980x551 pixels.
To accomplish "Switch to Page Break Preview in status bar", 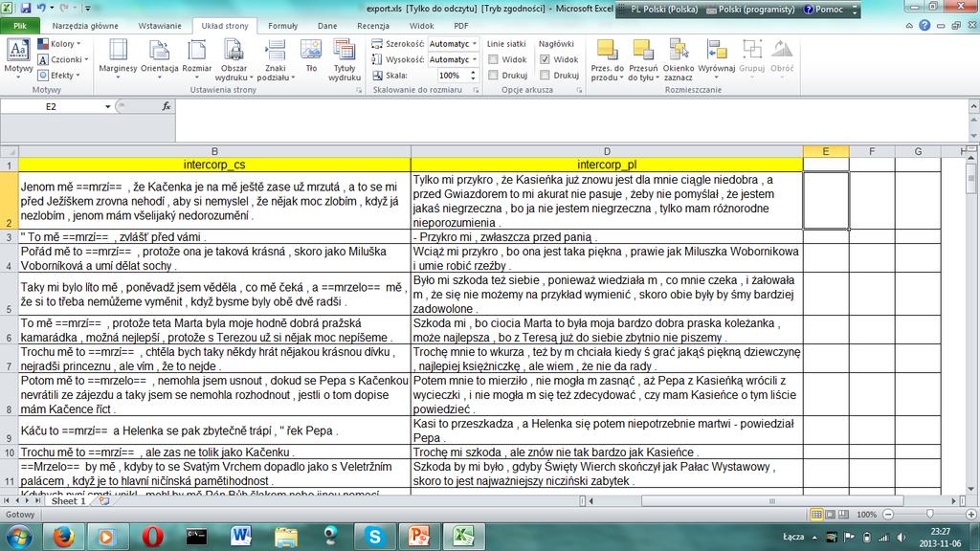I will pyautogui.click(x=843, y=514).
